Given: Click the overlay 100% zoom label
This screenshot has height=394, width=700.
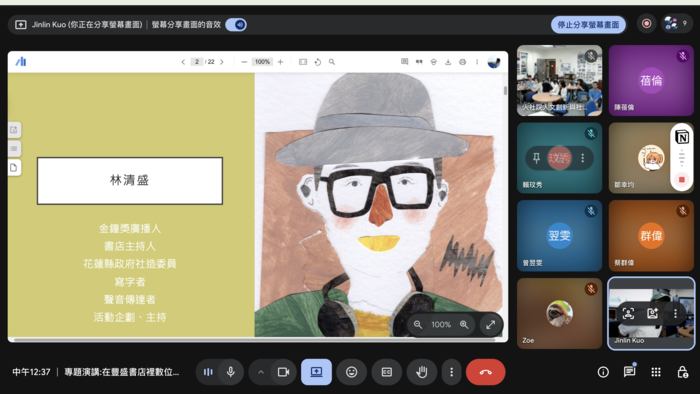Looking at the screenshot, I should (441, 325).
